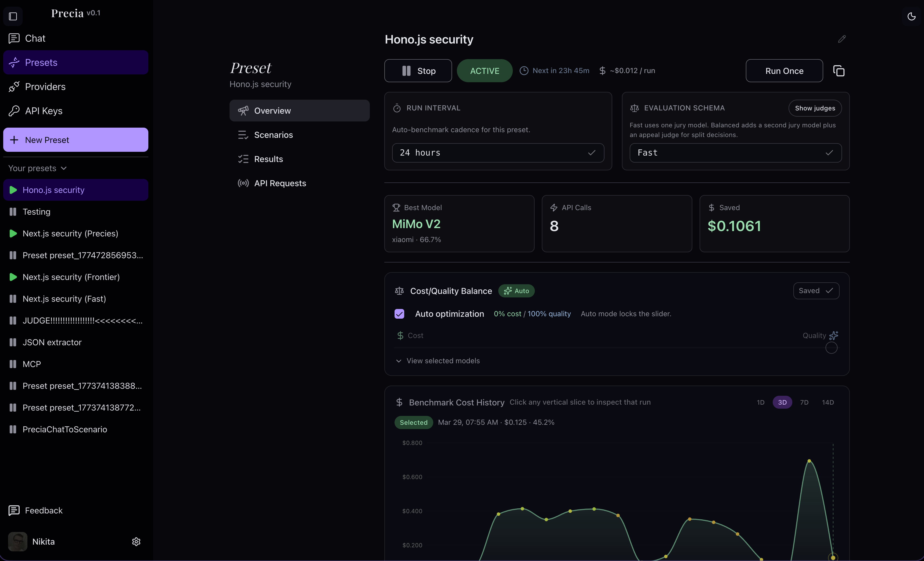Open the Fast evaluation schema dropdown
Viewport: 924px width, 561px height.
pos(735,153)
